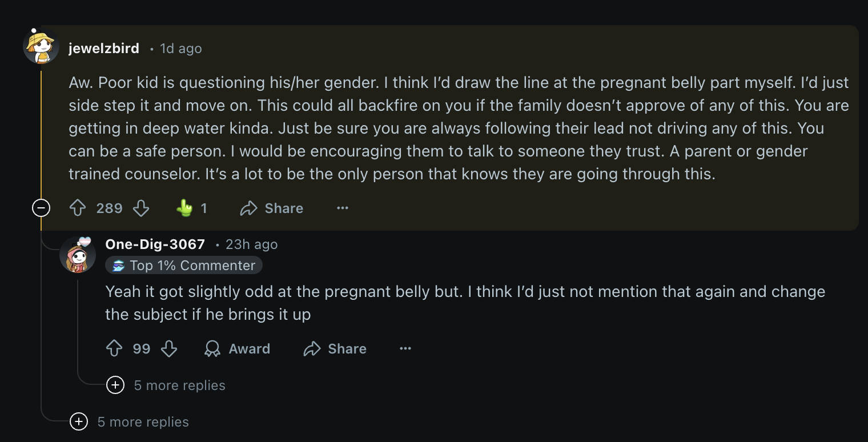Open One-Dig-3067's avatar profile
The image size is (868, 442).
pos(78,255)
